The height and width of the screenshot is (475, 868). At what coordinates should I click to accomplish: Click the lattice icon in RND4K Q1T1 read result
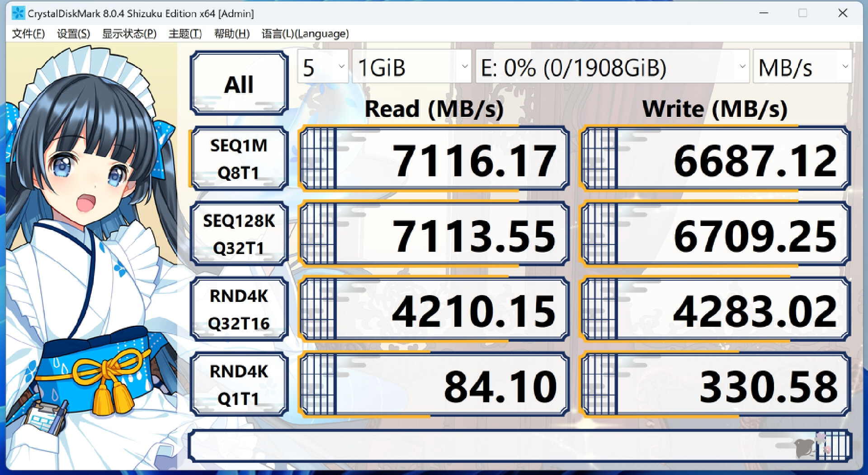click(319, 385)
